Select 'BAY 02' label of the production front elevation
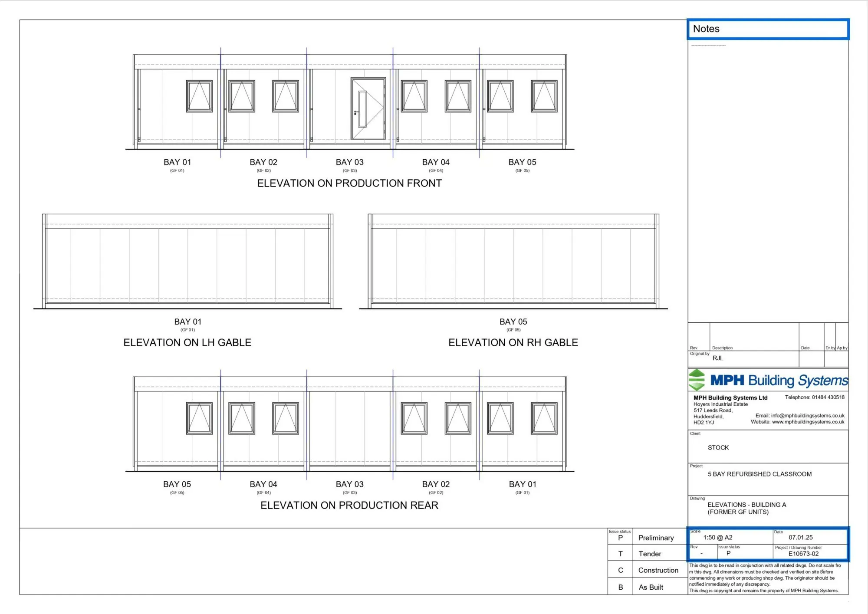The height and width of the screenshot is (614, 868). [263, 162]
